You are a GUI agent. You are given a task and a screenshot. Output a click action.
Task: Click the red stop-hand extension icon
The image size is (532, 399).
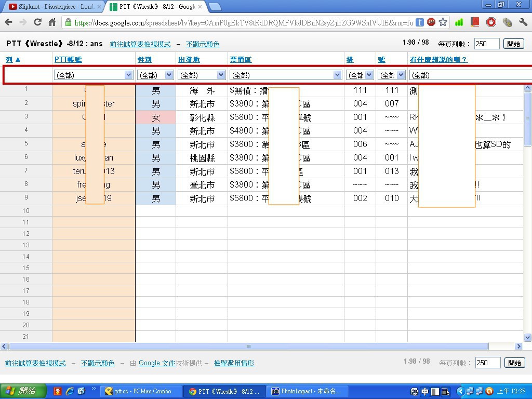[x=491, y=22]
